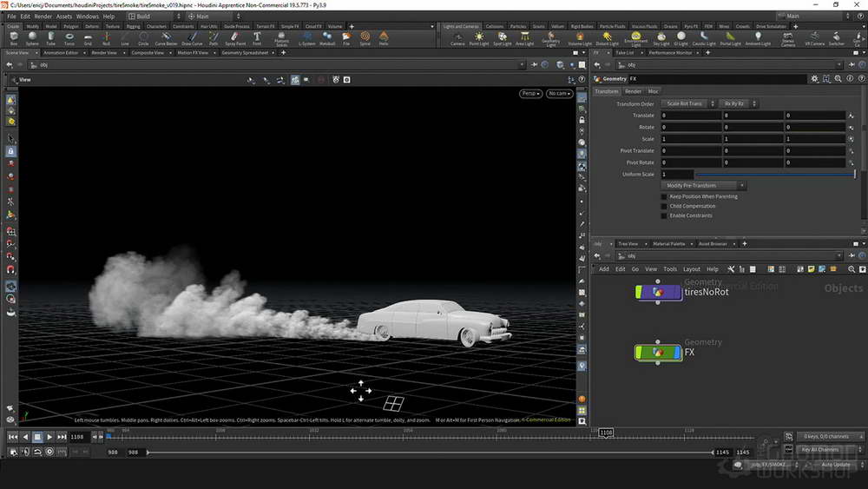Stop timeline playback

(37, 437)
